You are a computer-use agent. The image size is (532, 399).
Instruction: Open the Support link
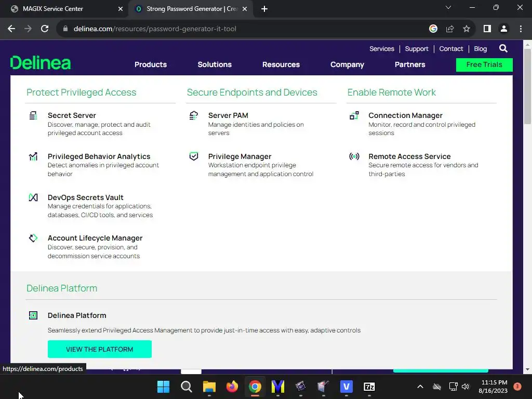[x=417, y=48]
